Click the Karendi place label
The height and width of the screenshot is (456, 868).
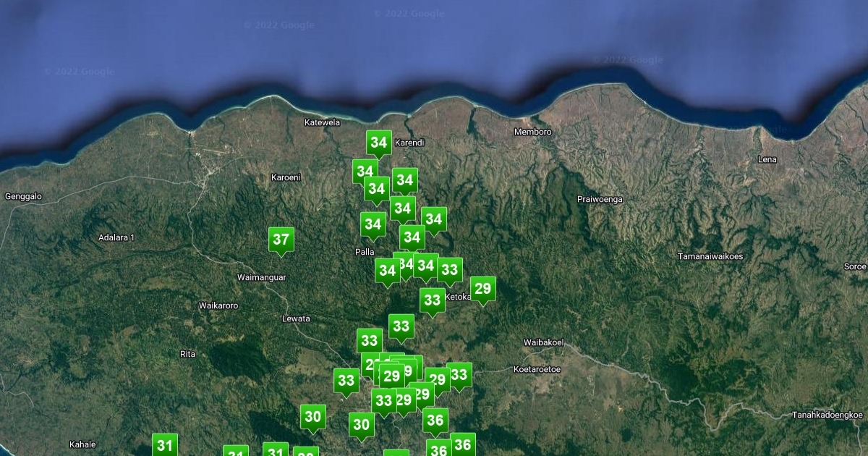[x=409, y=143]
